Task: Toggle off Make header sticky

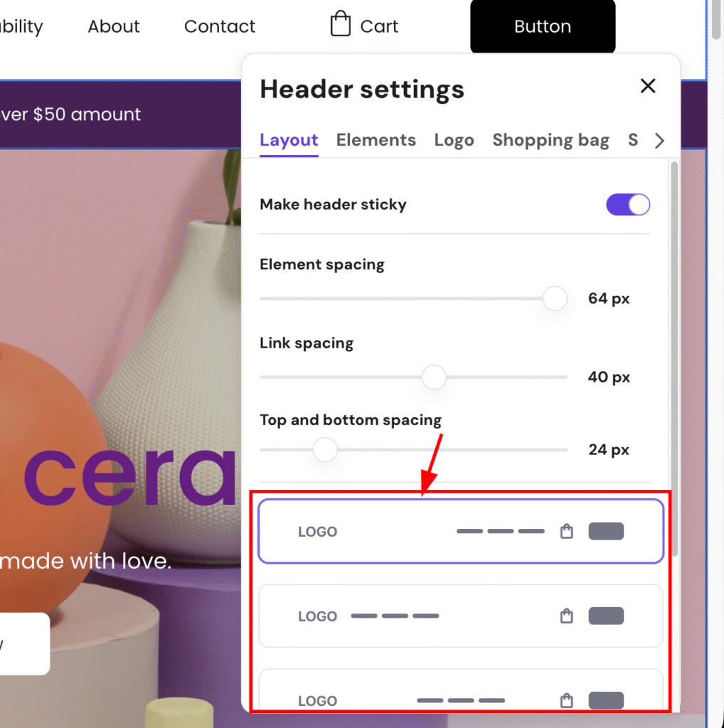Action: (627, 205)
